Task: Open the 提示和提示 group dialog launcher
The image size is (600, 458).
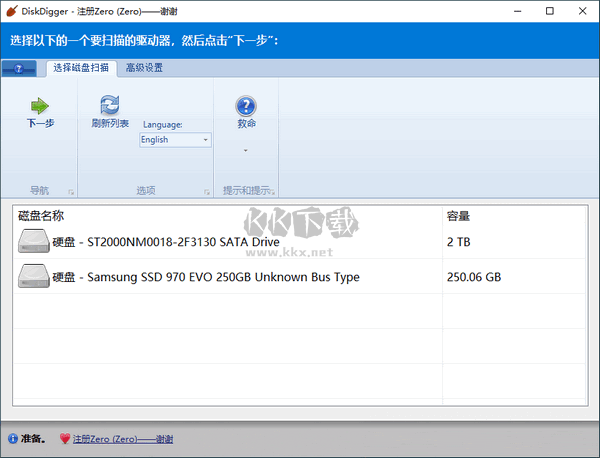Action: [x=272, y=192]
